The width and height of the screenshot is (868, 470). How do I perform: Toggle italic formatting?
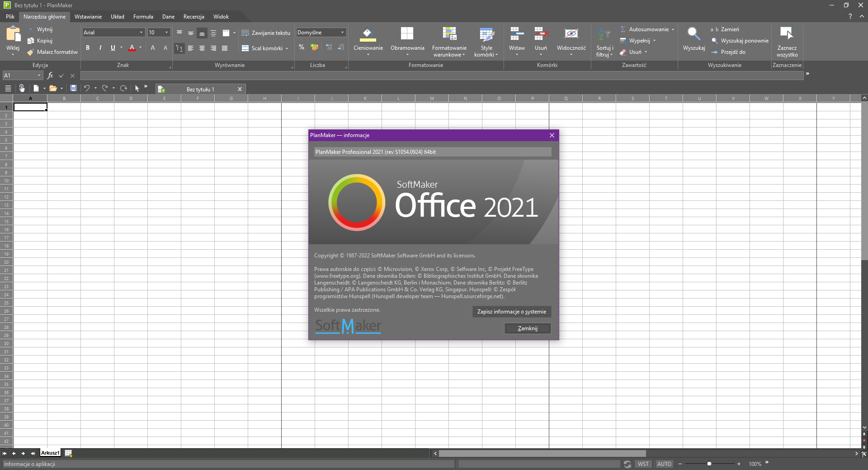pyautogui.click(x=100, y=48)
